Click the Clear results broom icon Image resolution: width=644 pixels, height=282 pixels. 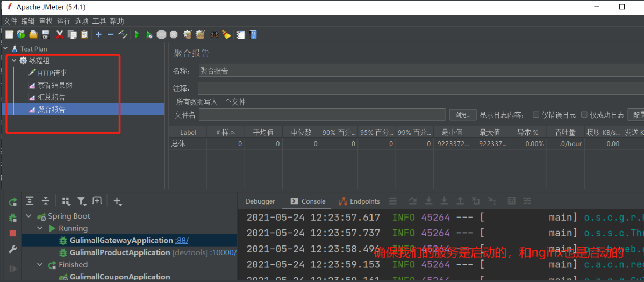[188, 34]
